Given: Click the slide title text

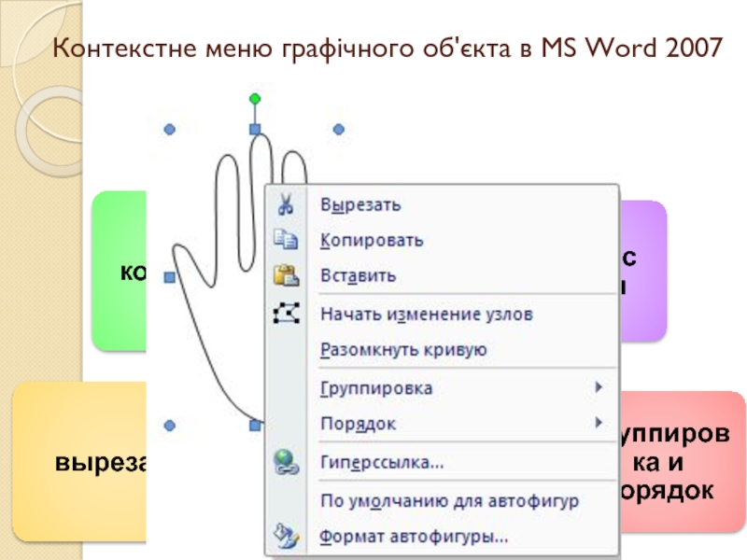Looking at the screenshot, I should click(387, 48).
